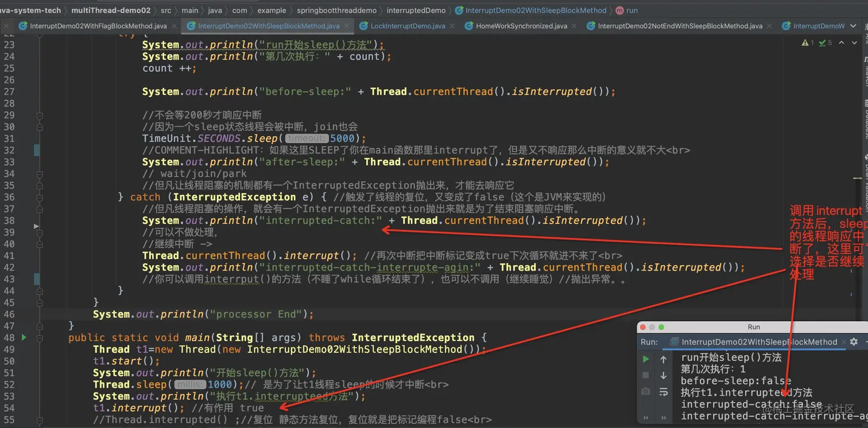Stop the process via square icon in Run window
The image size is (868, 428).
click(646, 375)
